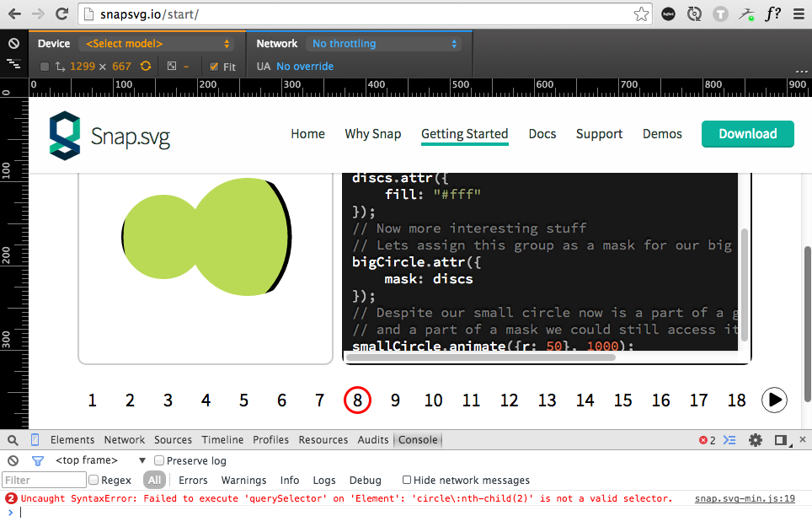Clear the console with the circle-slash icon

13,460
